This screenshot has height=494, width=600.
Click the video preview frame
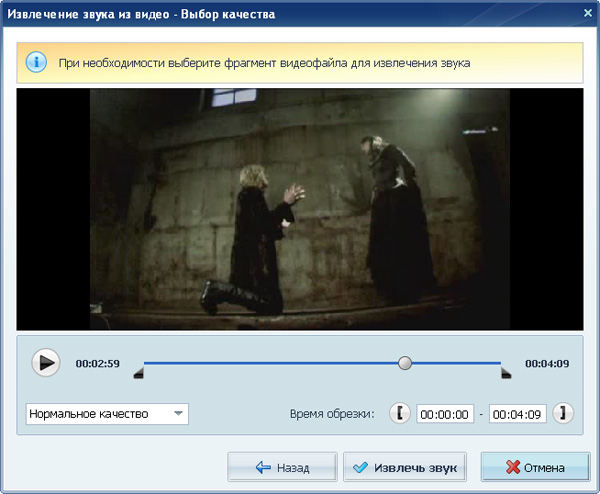[300, 209]
